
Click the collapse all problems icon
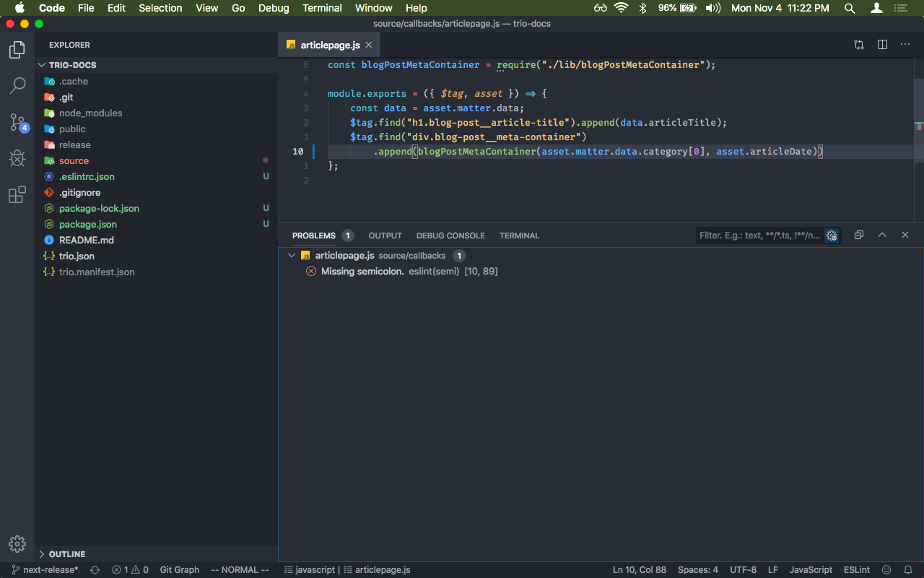859,236
